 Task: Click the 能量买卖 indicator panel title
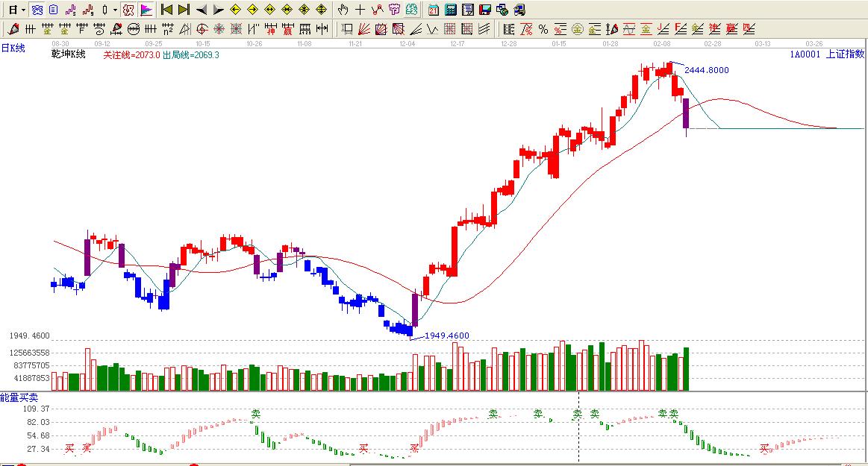pyautogui.click(x=19, y=398)
